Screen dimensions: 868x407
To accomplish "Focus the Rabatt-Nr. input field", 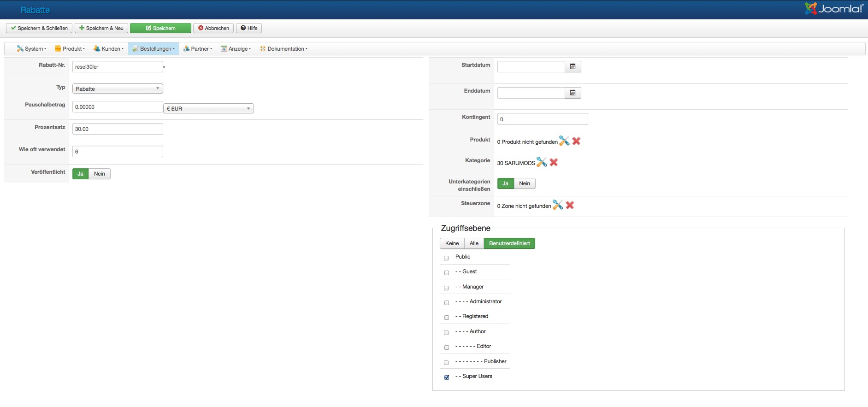I will tap(118, 67).
